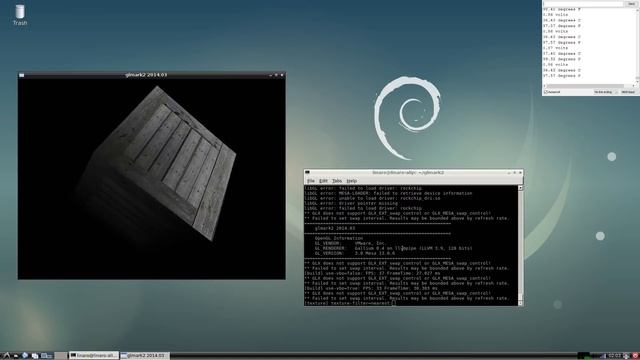The height and width of the screenshot is (360, 640).
Task: Click the terminal scrollbar up arrow
Action: tap(520, 188)
